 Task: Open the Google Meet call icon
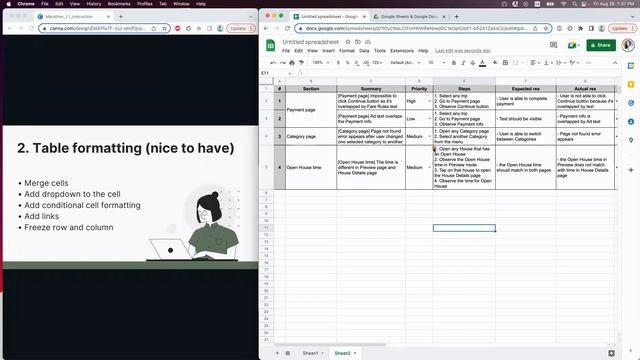click(x=573, y=45)
